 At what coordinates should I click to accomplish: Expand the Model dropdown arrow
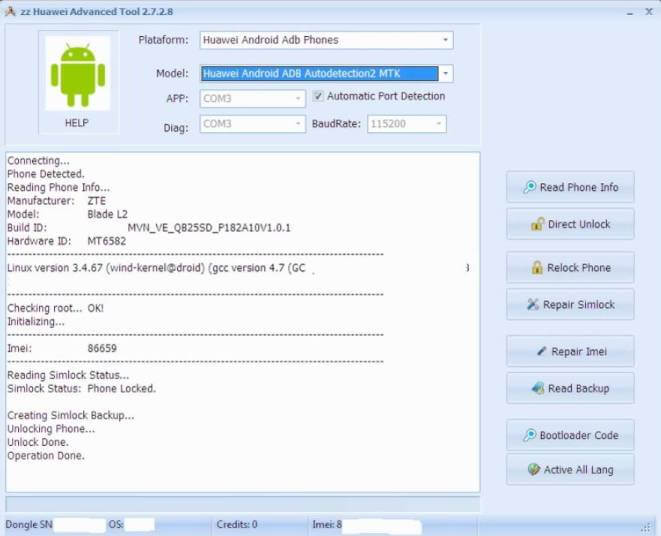click(x=446, y=73)
